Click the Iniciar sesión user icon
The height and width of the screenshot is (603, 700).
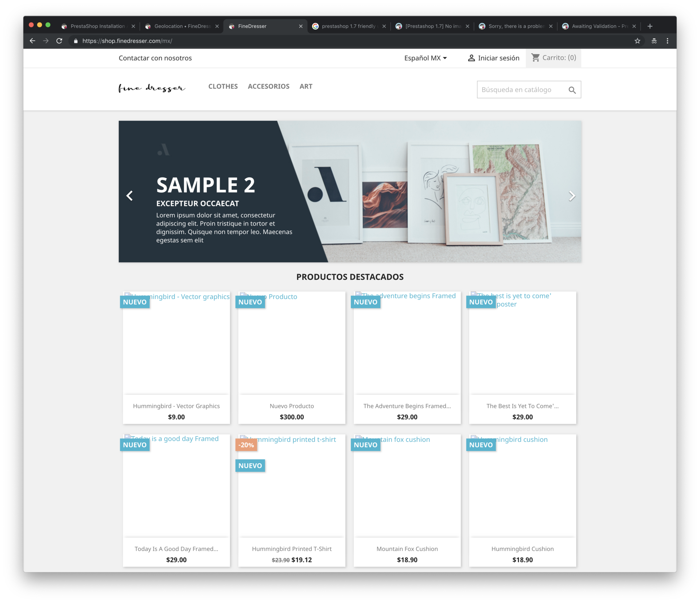point(471,58)
